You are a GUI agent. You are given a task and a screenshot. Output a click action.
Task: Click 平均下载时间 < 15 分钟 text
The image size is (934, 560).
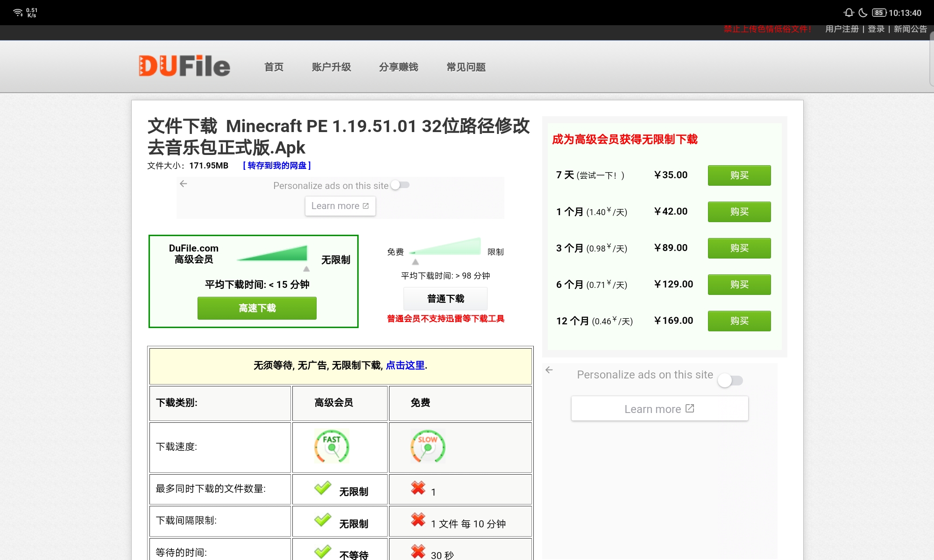pos(257,285)
